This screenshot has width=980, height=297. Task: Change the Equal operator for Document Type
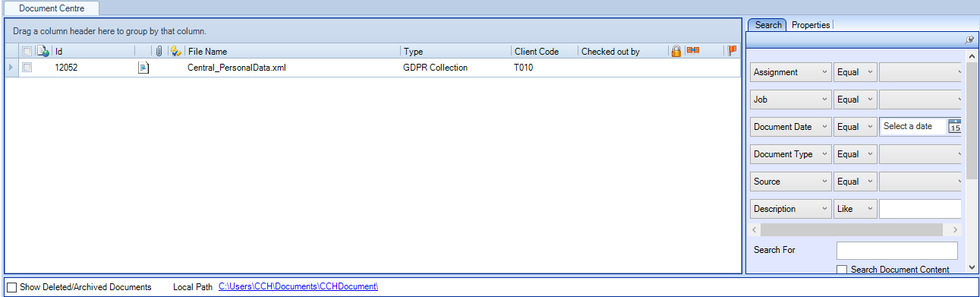click(x=855, y=154)
